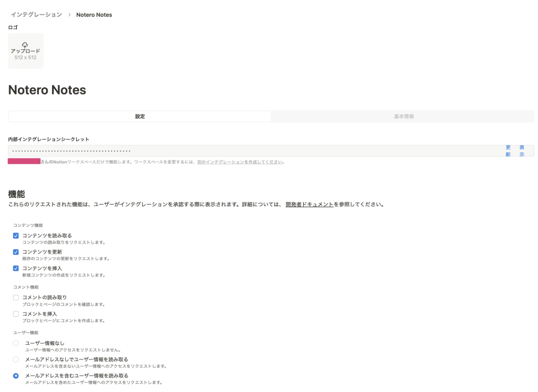The width and height of the screenshot is (538, 392).
Task: Toggle the コンテンツを挿入 checkbox
Action: (16, 268)
